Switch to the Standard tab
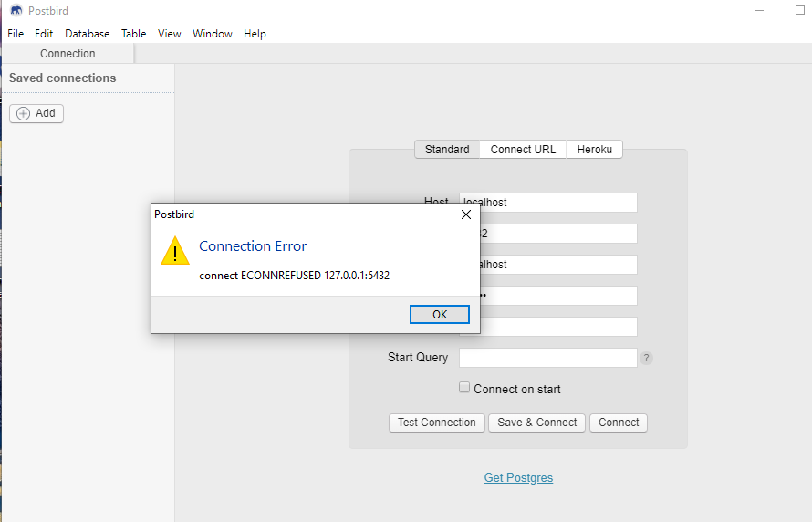This screenshot has width=812, height=522. coord(447,149)
